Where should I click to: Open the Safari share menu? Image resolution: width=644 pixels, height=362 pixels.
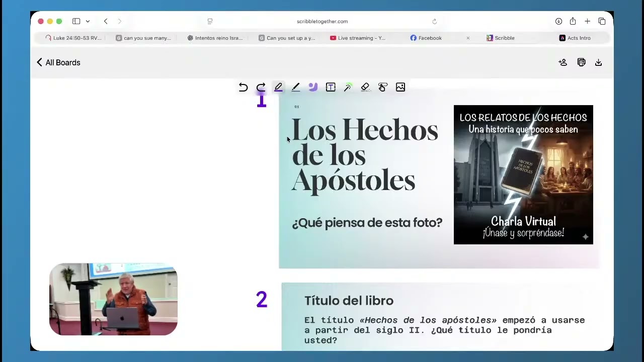[573, 21]
